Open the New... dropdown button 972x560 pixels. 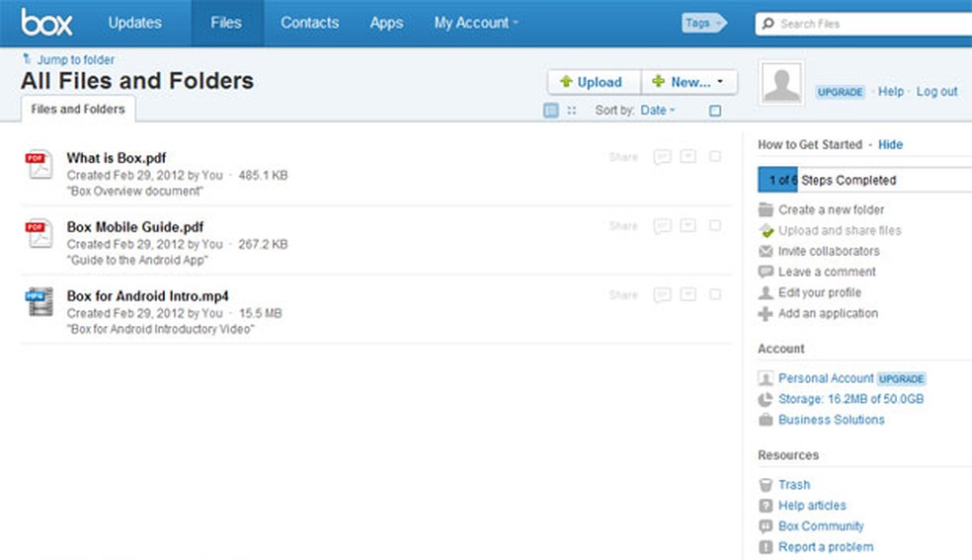click(x=689, y=82)
